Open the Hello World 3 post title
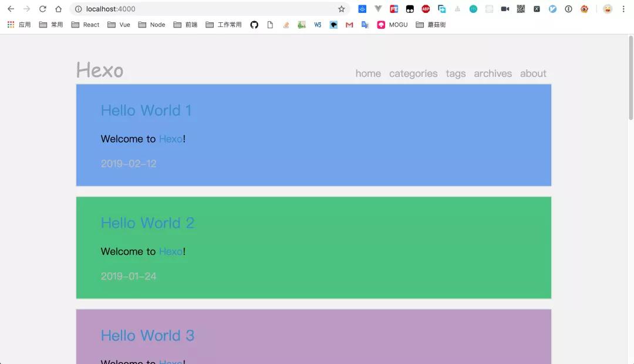 point(147,335)
